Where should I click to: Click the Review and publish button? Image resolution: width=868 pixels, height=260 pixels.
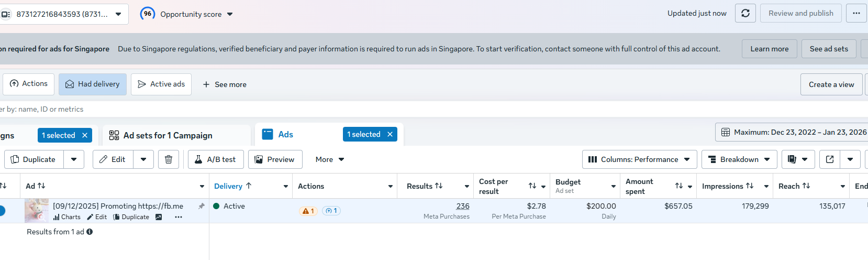pos(800,14)
